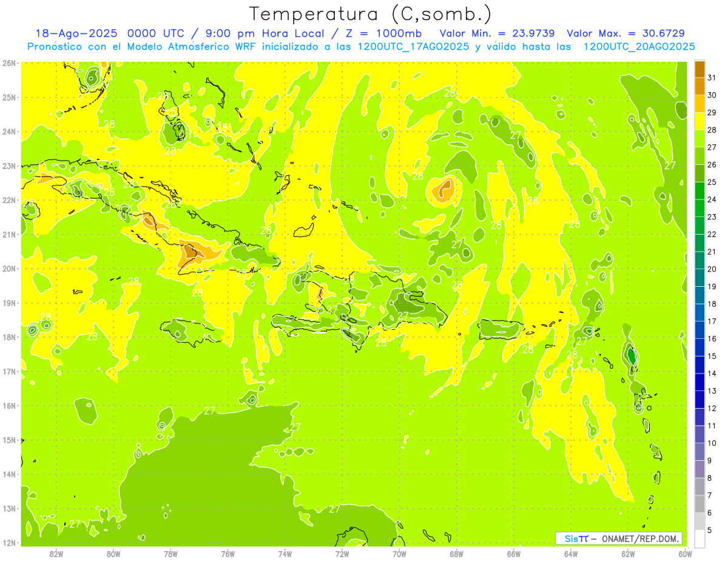Click the "17N" latitude label

(8, 371)
